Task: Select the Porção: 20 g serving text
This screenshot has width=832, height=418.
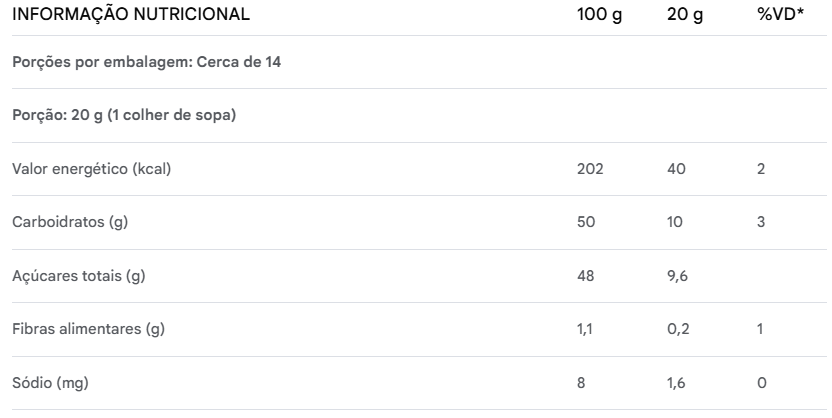Action: [124, 115]
